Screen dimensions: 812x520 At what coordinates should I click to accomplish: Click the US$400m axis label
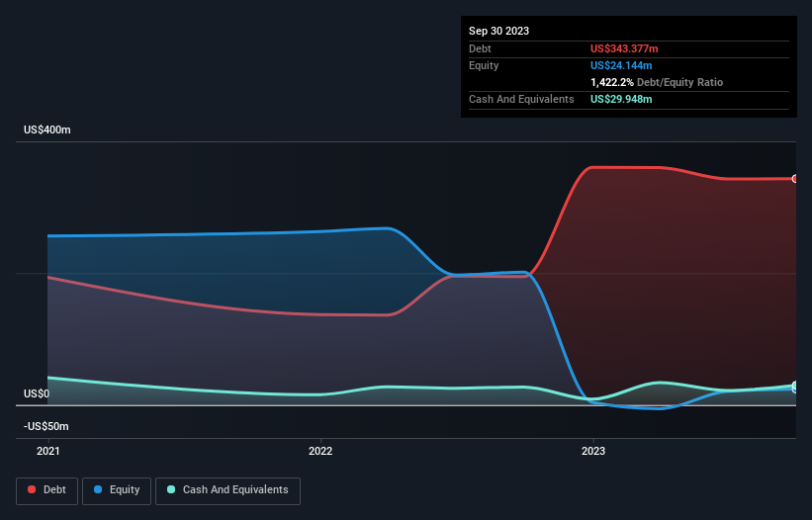[47, 130]
